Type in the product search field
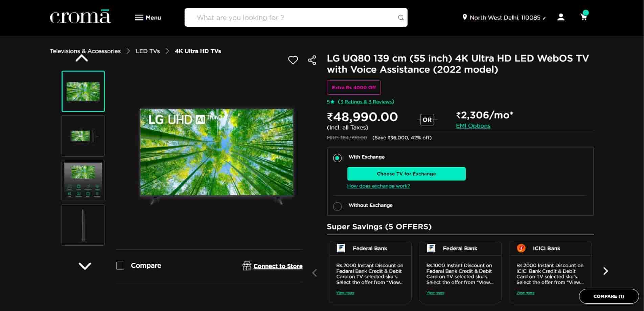This screenshot has width=644, height=311. (291, 18)
